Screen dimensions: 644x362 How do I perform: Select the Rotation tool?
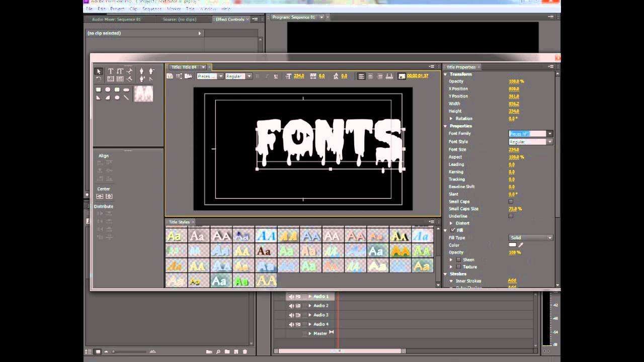pyautogui.click(x=99, y=79)
